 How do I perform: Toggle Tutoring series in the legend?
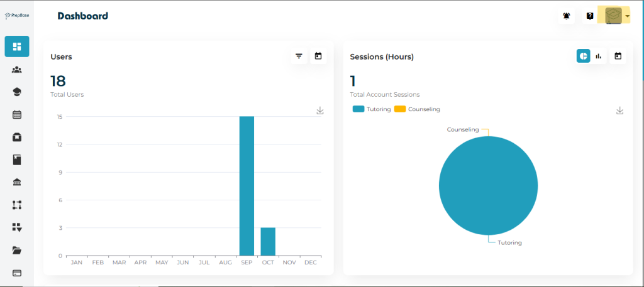[x=372, y=109]
